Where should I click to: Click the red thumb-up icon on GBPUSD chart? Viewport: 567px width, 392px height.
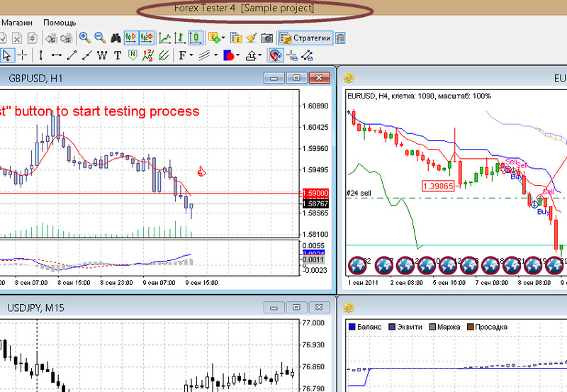tap(201, 172)
